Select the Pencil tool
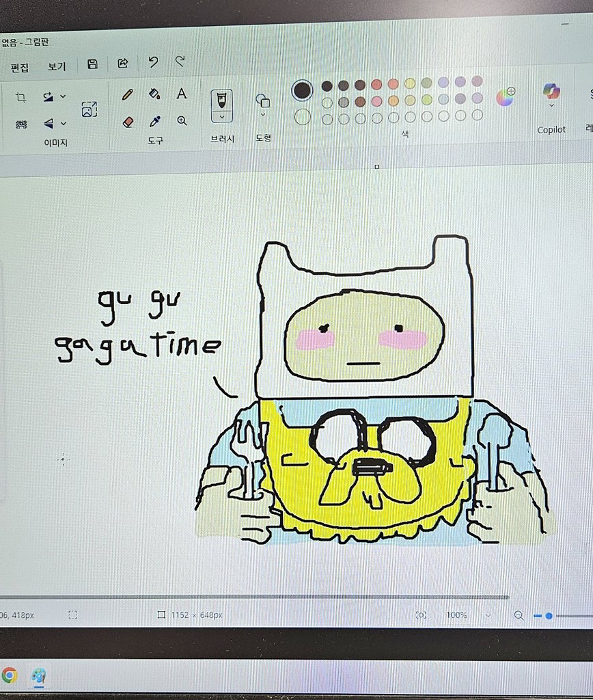The image size is (593, 700). pyautogui.click(x=128, y=95)
